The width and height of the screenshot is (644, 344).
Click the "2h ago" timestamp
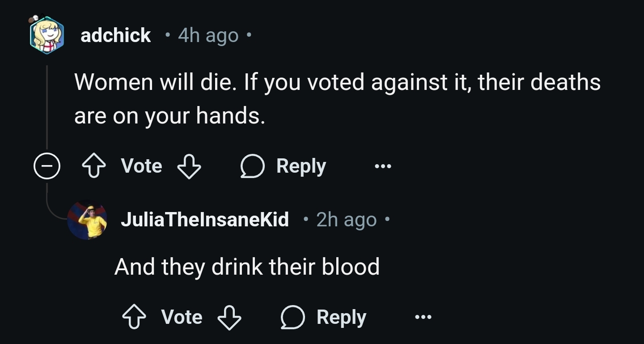[347, 220]
